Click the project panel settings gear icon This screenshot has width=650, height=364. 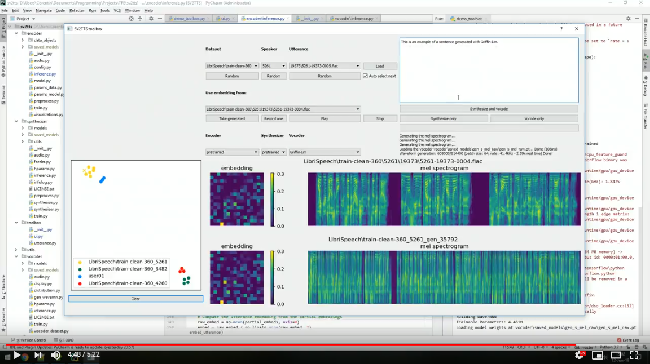pos(151,19)
